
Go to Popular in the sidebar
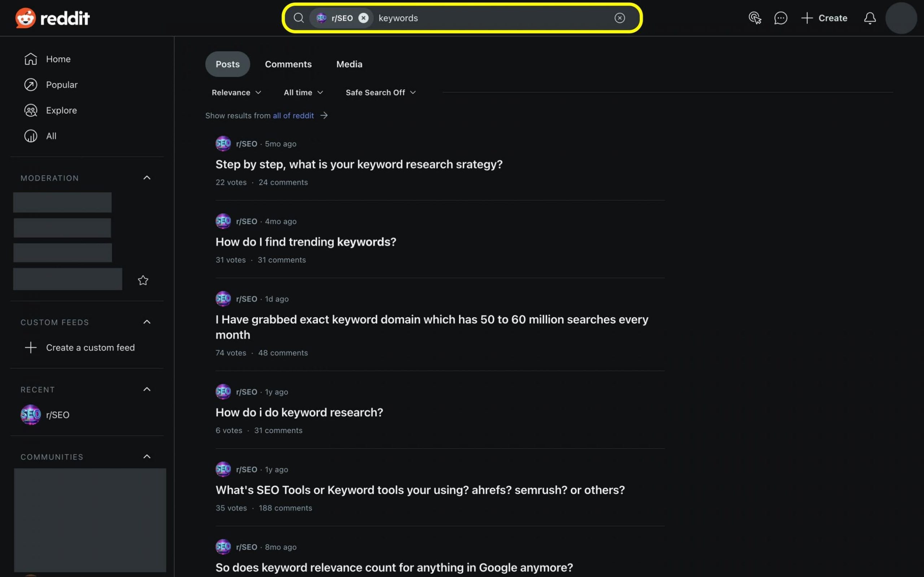pyautogui.click(x=61, y=85)
